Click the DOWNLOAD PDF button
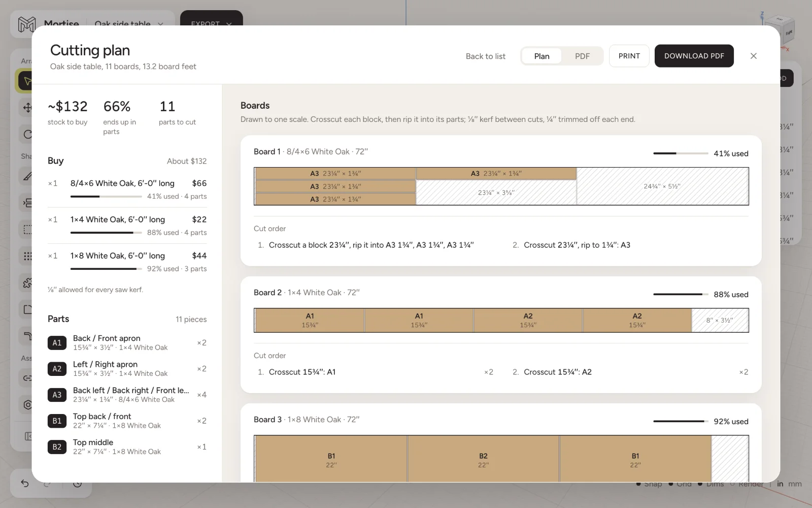This screenshot has height=508, width=812. (x=694, y=56)
